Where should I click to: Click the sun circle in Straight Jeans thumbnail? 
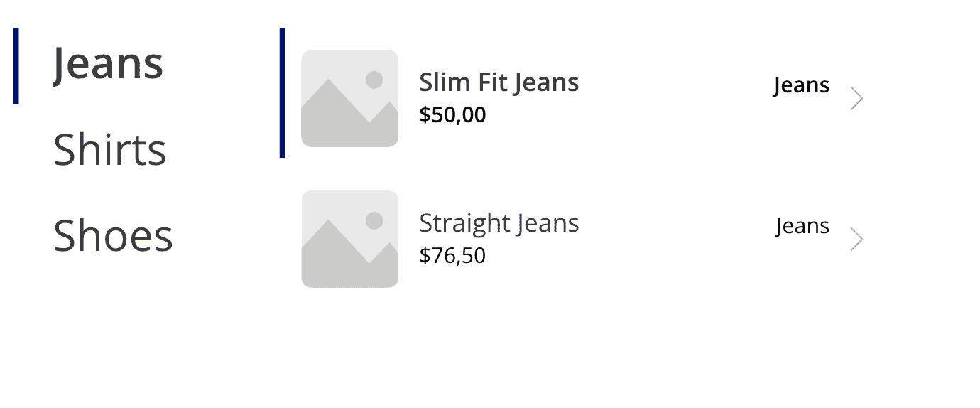click(x=374, y=221)
